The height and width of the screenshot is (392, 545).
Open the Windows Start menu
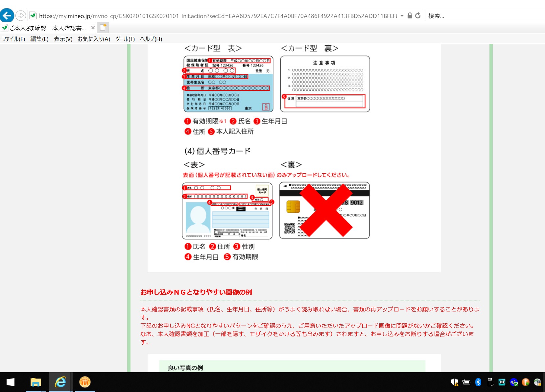[11, 382]
